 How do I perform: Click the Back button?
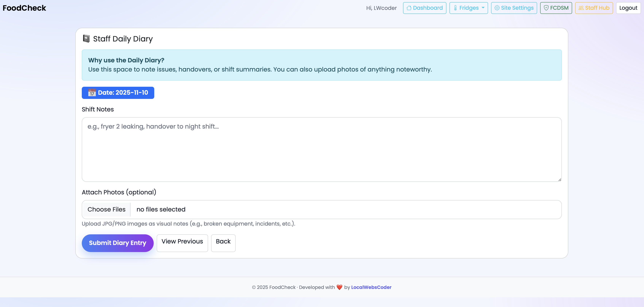[x=223, y=243]
